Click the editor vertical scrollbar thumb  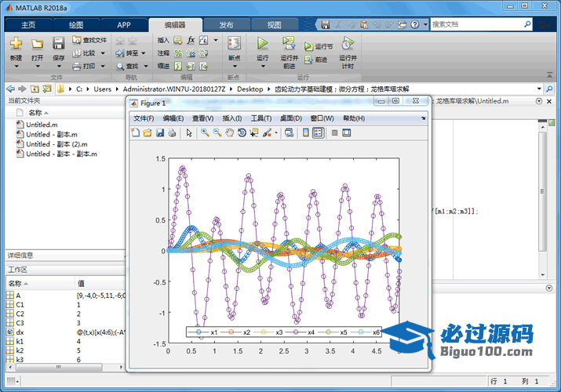(x=542, y=191)
